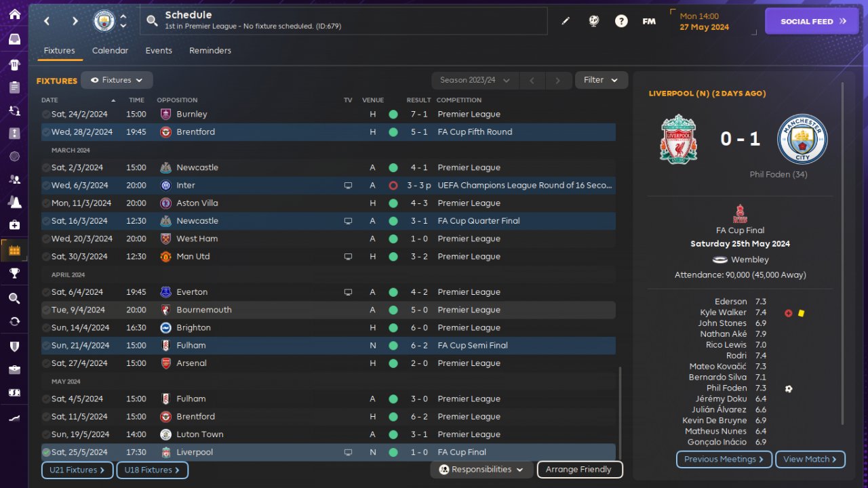Toggle the tick circle for Brentford 28/2/2024
This screenshot has width=868, height=488.
pos(45,132)
